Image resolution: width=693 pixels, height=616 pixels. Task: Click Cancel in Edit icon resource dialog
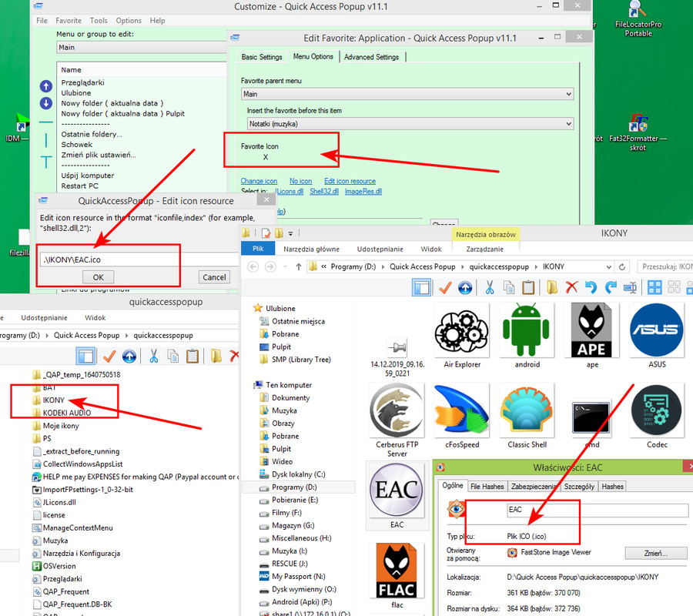point(214,277)
